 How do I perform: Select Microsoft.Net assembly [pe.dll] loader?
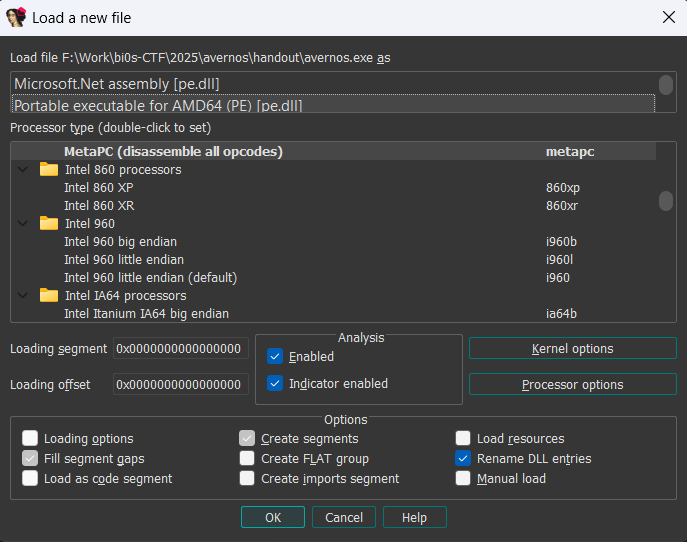(333, 84)
